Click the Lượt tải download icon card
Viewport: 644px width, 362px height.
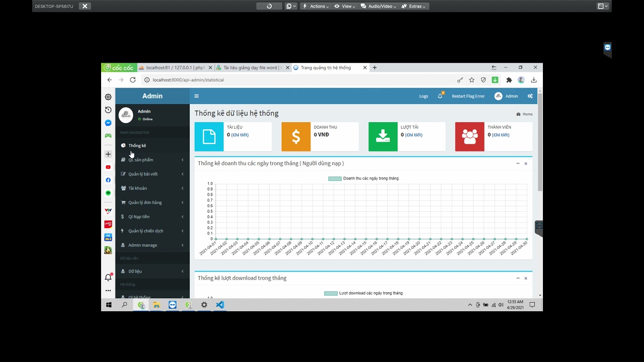383,137
